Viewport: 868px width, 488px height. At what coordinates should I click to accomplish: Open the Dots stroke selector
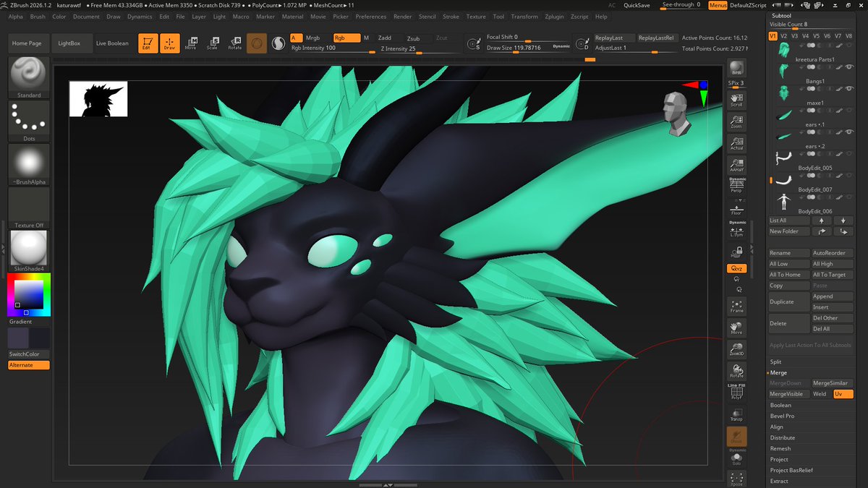point(29,121)
